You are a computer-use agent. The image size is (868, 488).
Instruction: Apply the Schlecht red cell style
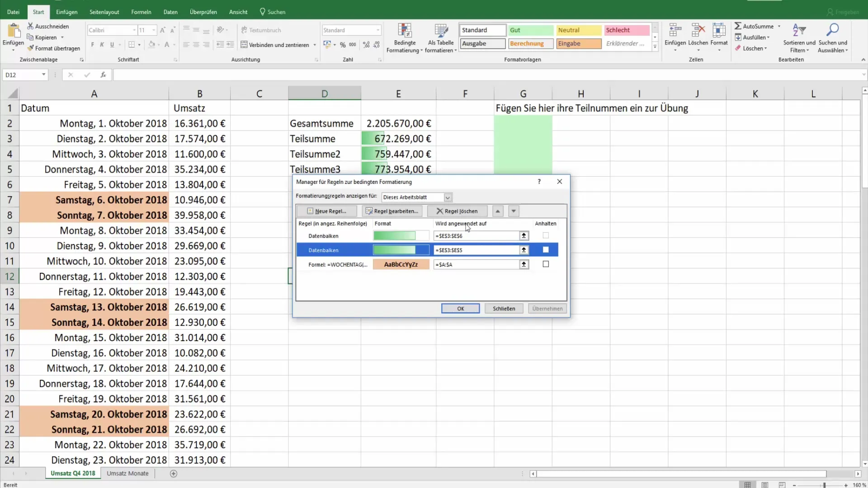point(627,30)
